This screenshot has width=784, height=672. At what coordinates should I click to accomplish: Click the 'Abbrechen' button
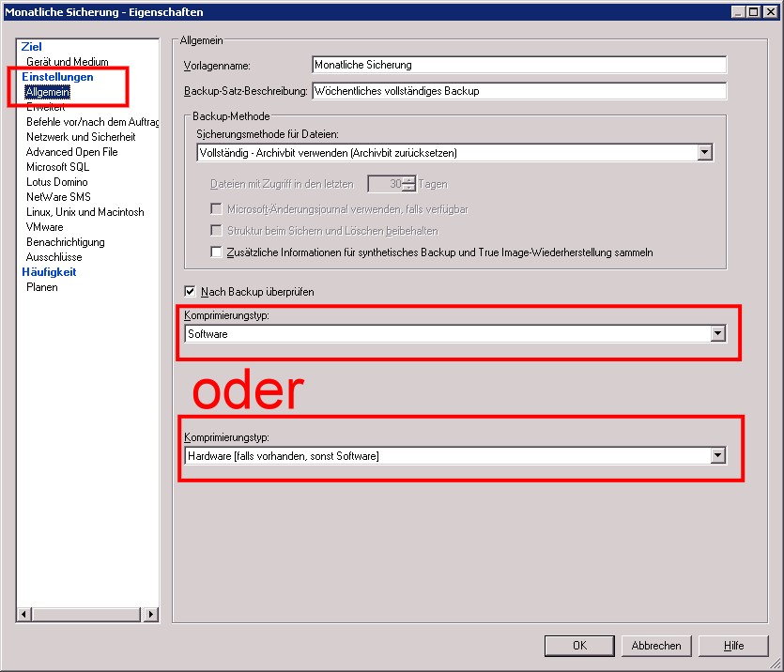(656, 646)
